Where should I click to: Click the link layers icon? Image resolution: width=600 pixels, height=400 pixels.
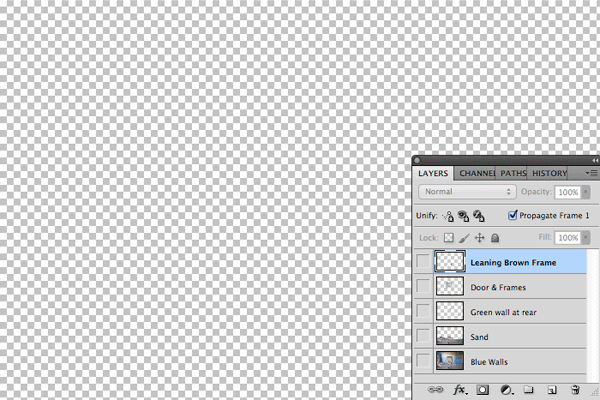(x=435, y=390)
